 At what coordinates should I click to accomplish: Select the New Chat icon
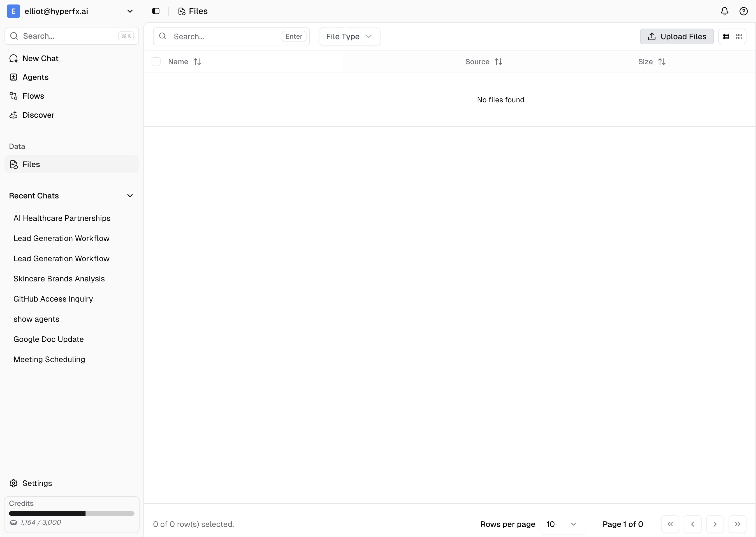tap(13, 58)
